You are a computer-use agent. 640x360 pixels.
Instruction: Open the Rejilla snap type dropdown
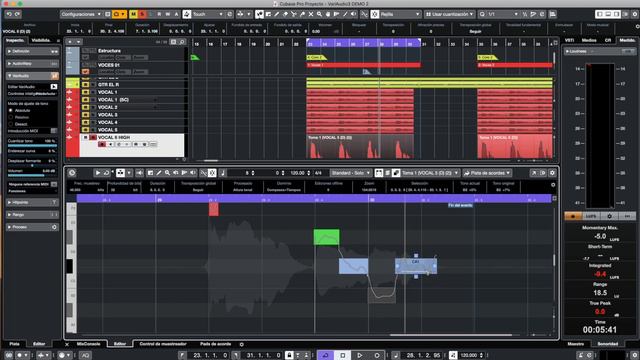[x=400, y=14]
